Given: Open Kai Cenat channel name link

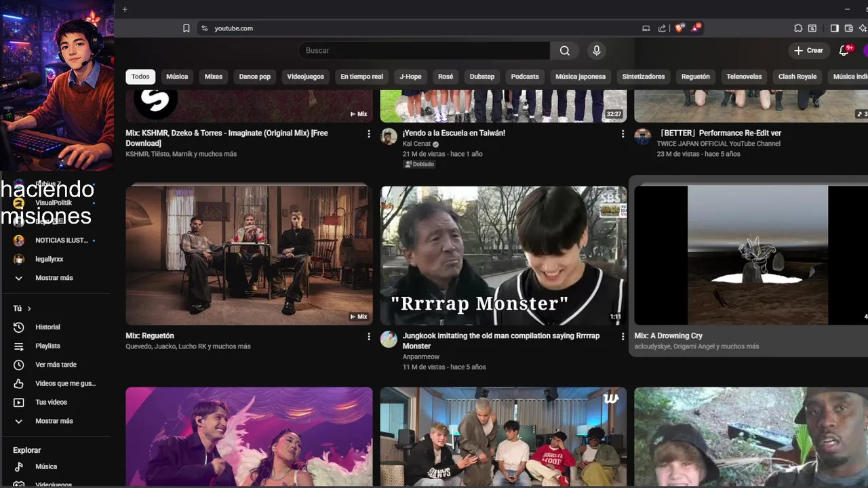Looking at the screenshot, I should point(417,144).
